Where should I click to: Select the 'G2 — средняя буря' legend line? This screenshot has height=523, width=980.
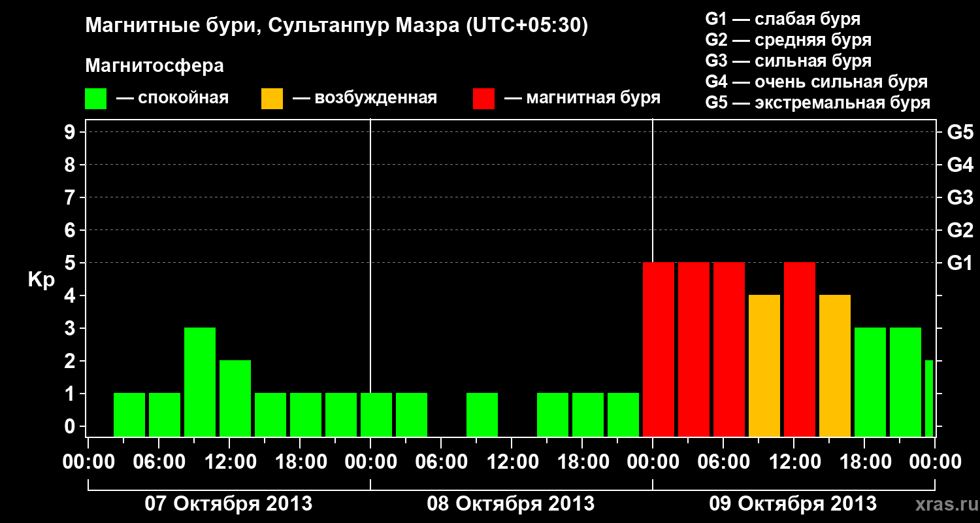pyautogui.click(x=789, y=40)
